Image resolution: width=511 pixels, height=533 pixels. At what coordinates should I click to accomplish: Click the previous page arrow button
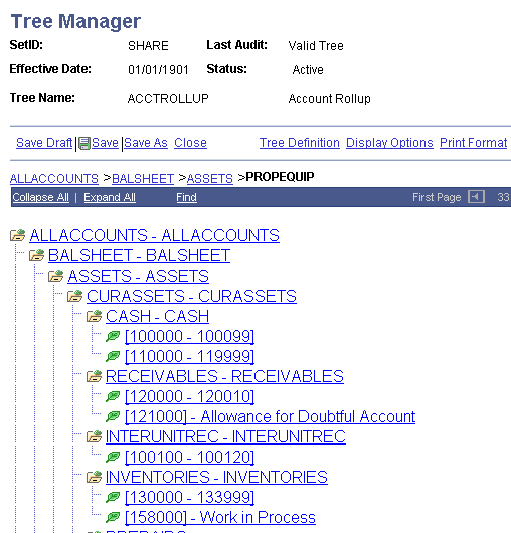click(x=476, y=197)
